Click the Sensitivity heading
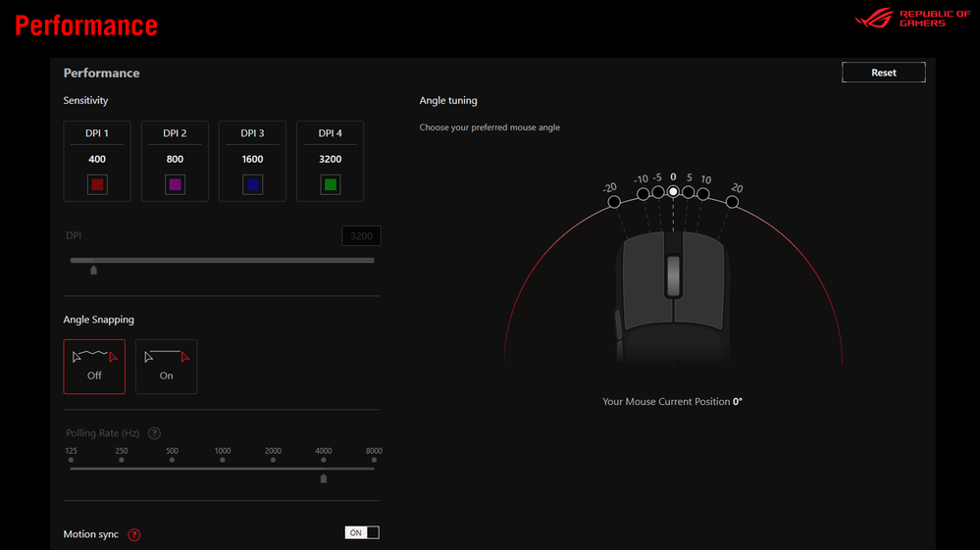 [85, 101]
